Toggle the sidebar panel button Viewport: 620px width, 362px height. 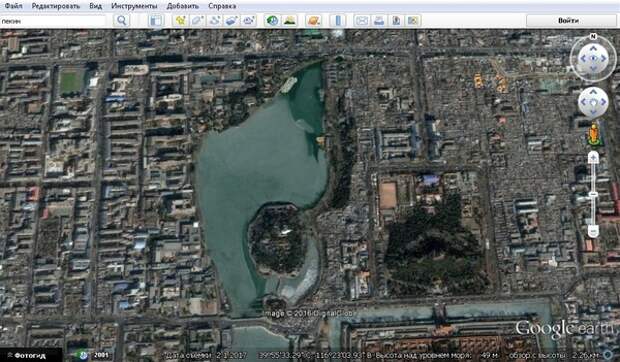(156, 21)
